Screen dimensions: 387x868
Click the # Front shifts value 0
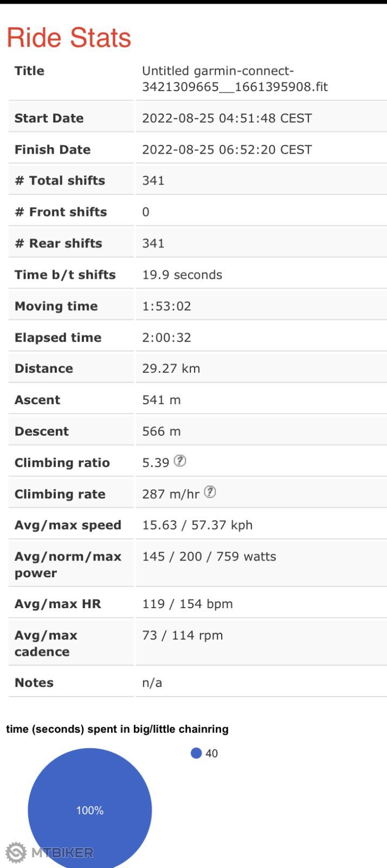(146, 212)
